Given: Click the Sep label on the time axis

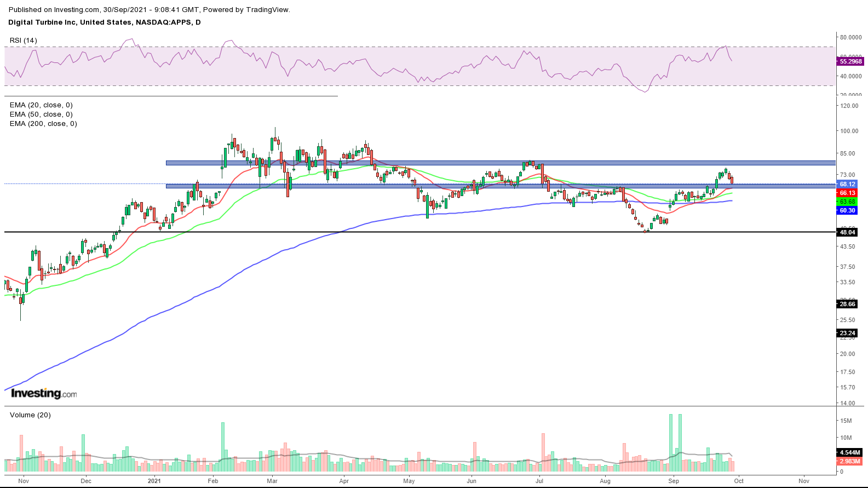Looking at the screenshot, I should point(674,481).
